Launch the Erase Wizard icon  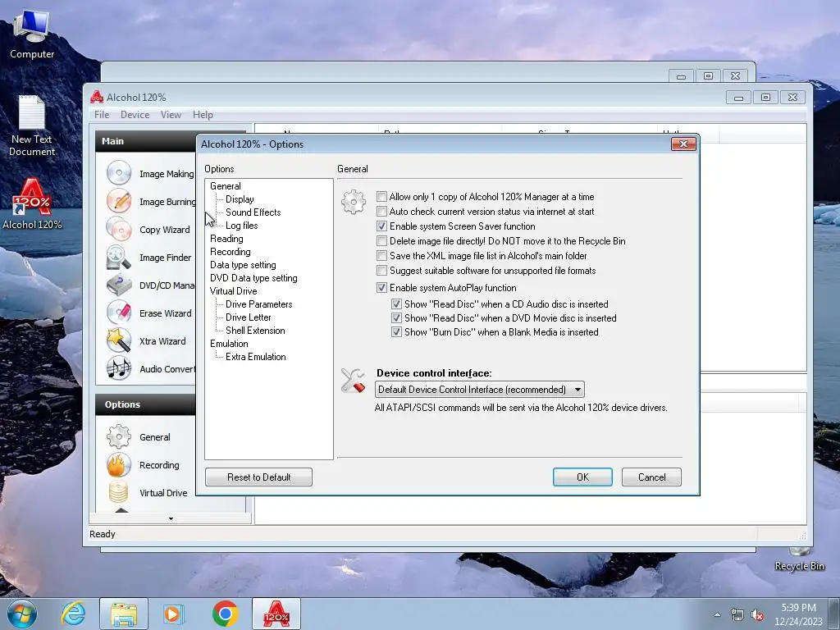coord(118,313)
